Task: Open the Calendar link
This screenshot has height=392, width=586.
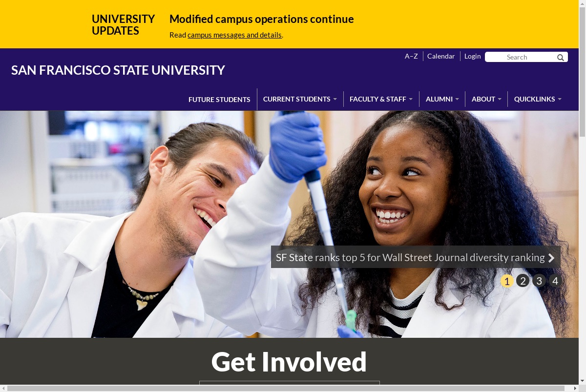Action: point(441,56)
